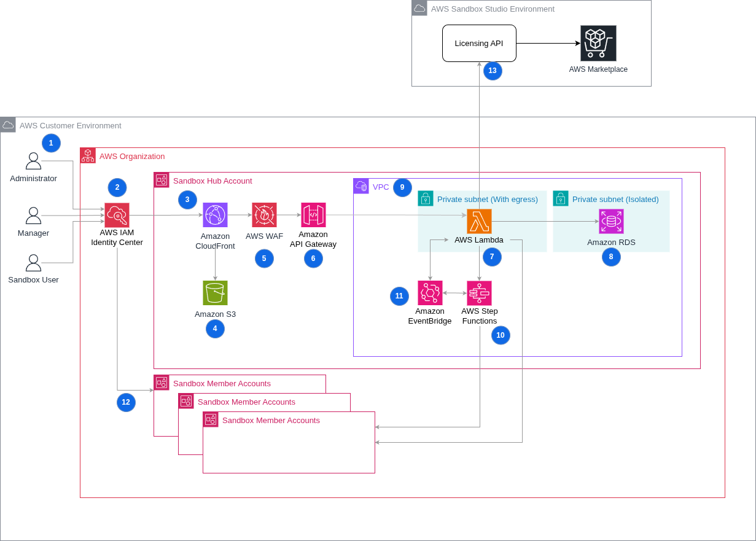Image resolution: width=756 pixels, height=541 pixels.
Task: Select the Amazon RDS database icon
Action: 611,221
